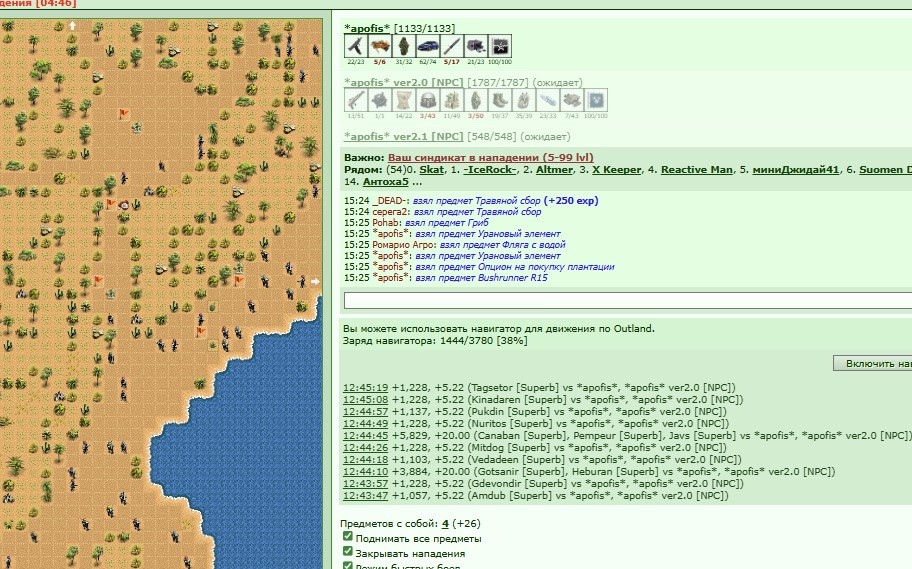Open nearby player миниДжидай41 link

tap(796, 170)
